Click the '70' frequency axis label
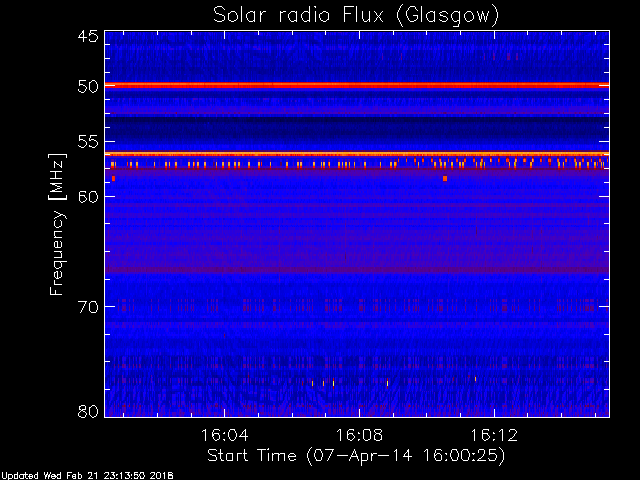640x480 pixels. coord(88,307)
